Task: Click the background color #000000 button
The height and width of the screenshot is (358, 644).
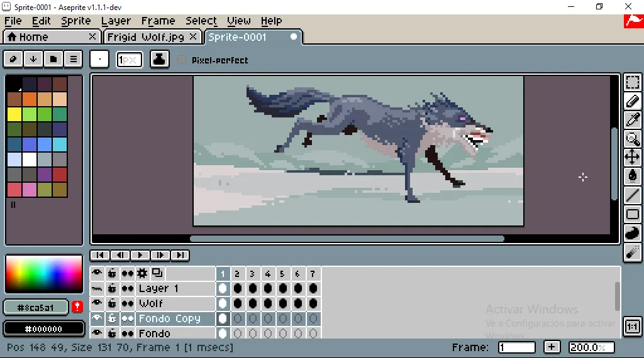Action: [x=43, y=329]
